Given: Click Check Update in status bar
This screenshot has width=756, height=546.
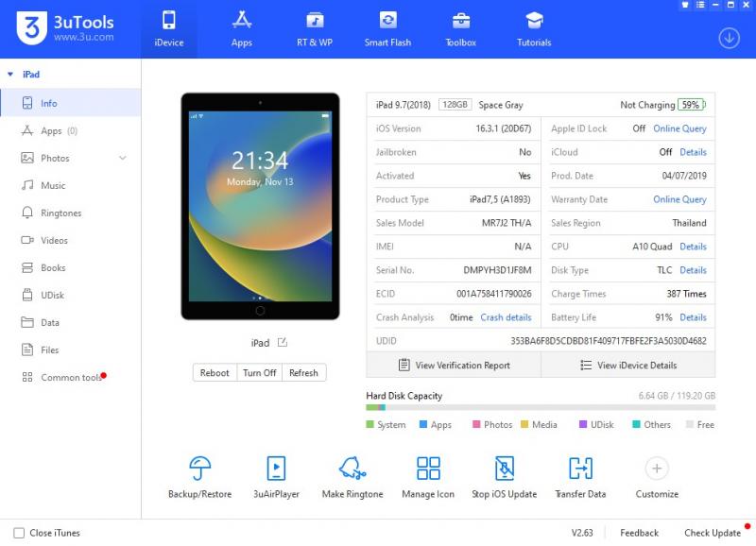Looking at the screenshot, I should [x=713, y=533].
